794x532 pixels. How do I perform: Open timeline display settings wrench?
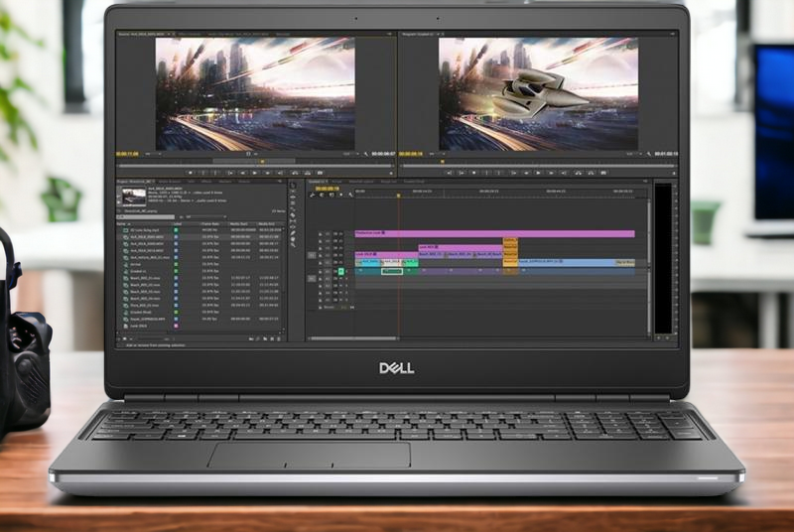pyautogui.click(x=350, y=195)
